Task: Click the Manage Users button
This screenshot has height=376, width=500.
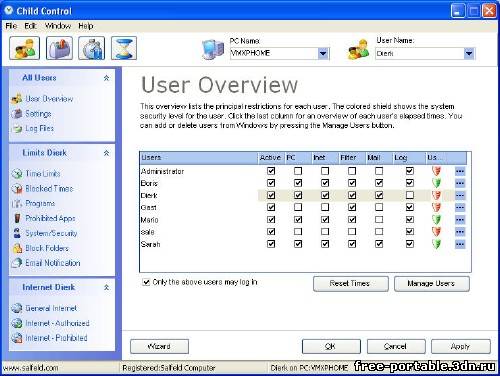Action: coord(432,284)
